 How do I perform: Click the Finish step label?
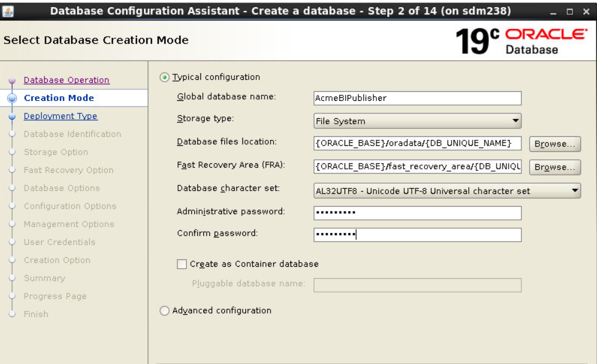36,314
